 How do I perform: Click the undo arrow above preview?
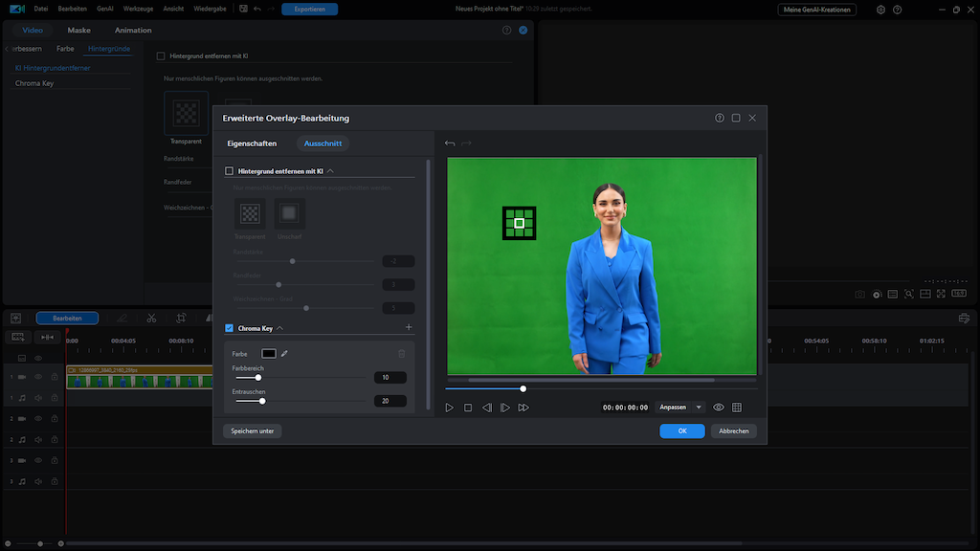point(450,143)
